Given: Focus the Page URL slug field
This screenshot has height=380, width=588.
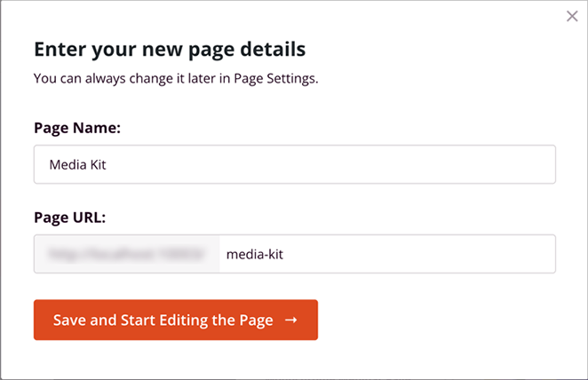Looking at the screenshot, I should 387,254.
